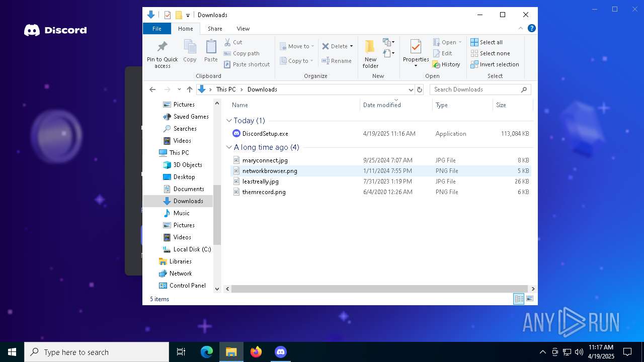Go up one folder level arrow
Screen dimensions: 644x362
click(189, 89)
